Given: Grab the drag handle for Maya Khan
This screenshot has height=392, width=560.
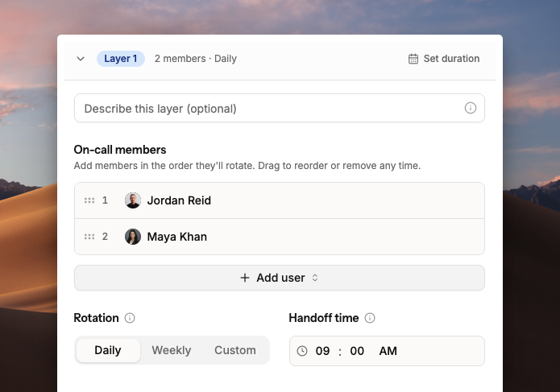Looking at the screenshot, I should [89, 237].
